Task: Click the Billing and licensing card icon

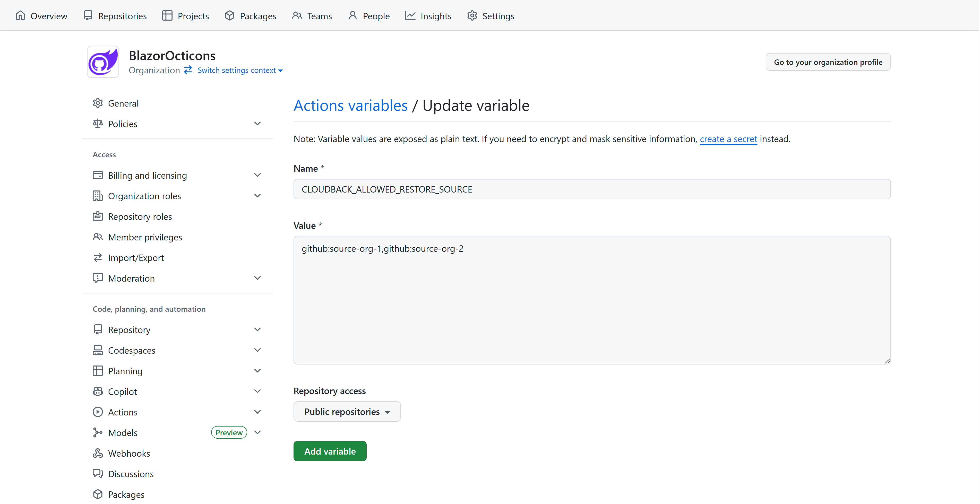Action: pyautogui.click(x=98, y=175)
